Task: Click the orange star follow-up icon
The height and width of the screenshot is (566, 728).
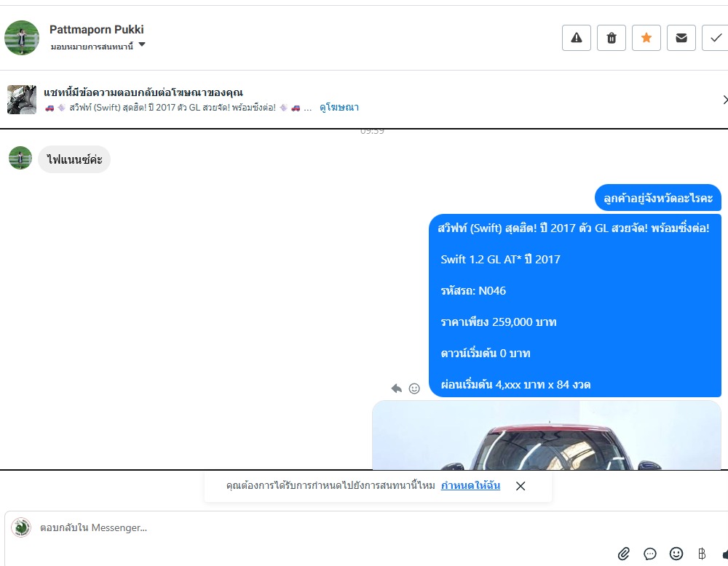Action: (646, 38)
